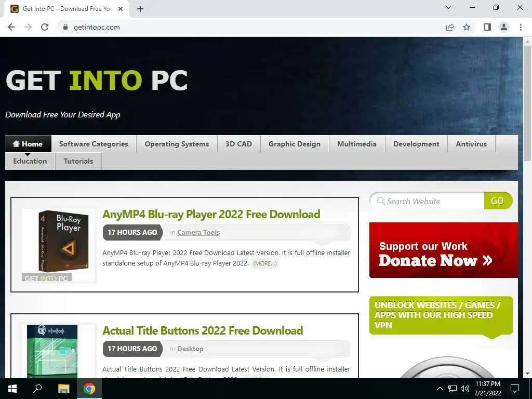
Task: Open the Multimedia menu
Action: [x=357, y=144]
